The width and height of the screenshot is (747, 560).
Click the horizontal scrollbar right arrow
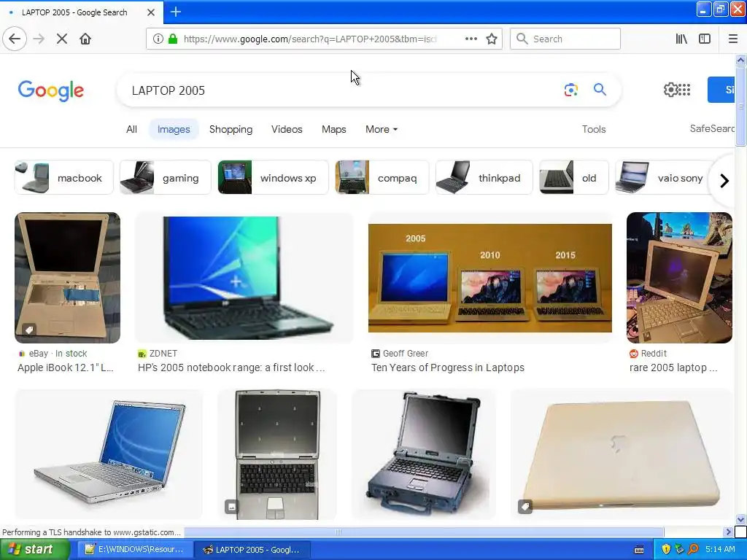[727, 532]
